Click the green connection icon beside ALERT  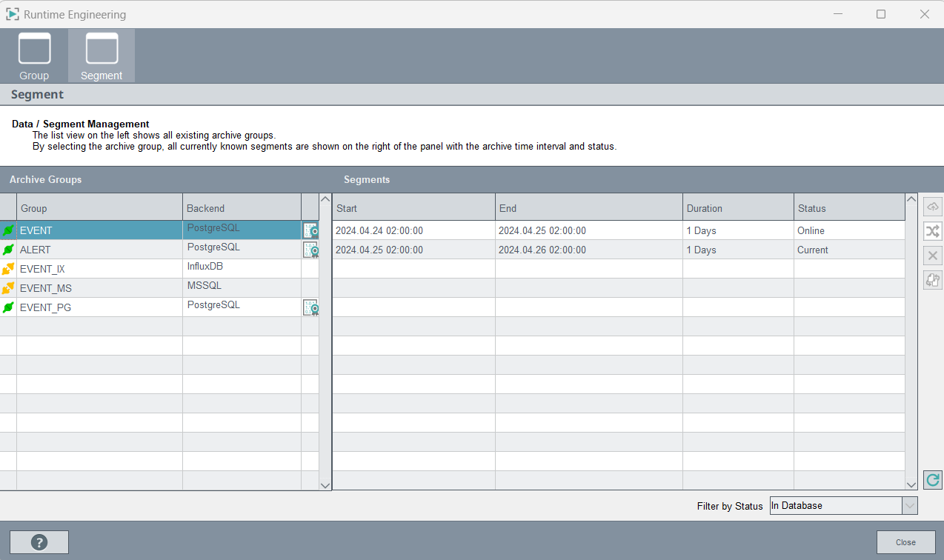[8, 250]
